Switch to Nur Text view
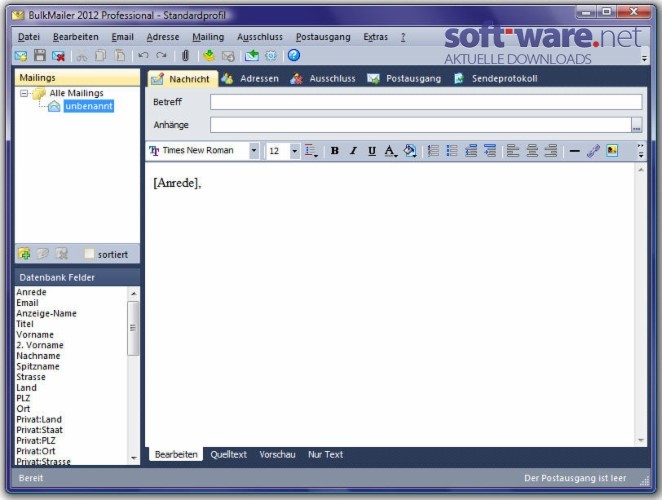This screenshot has width=662, height=500. click(326, 454)
